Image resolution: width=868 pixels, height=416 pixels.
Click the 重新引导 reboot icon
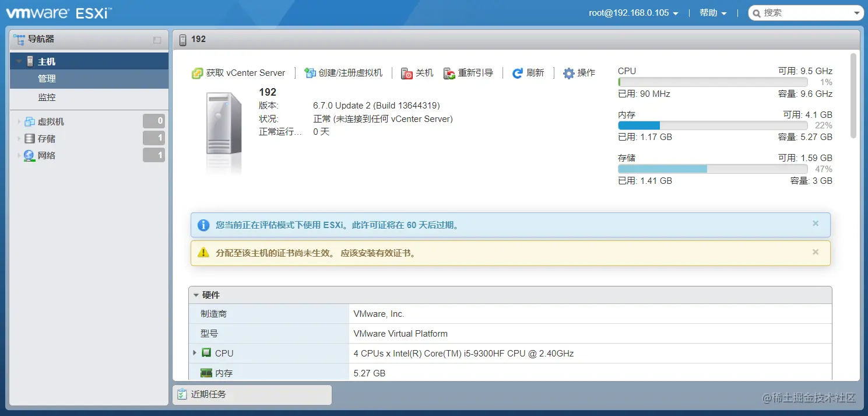449,73
